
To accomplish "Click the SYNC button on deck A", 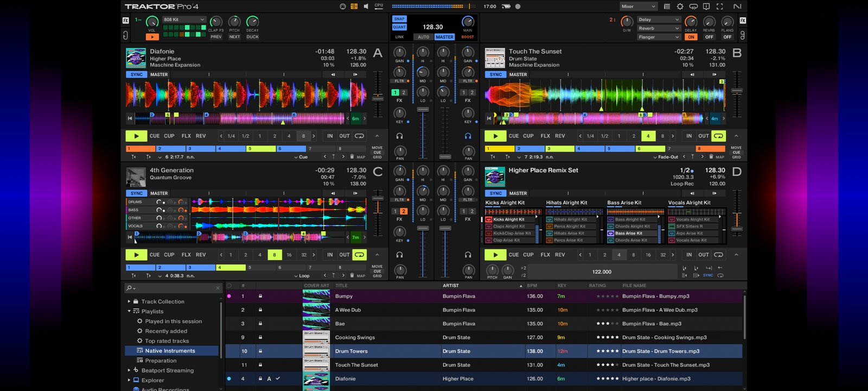I will (137, 74).
